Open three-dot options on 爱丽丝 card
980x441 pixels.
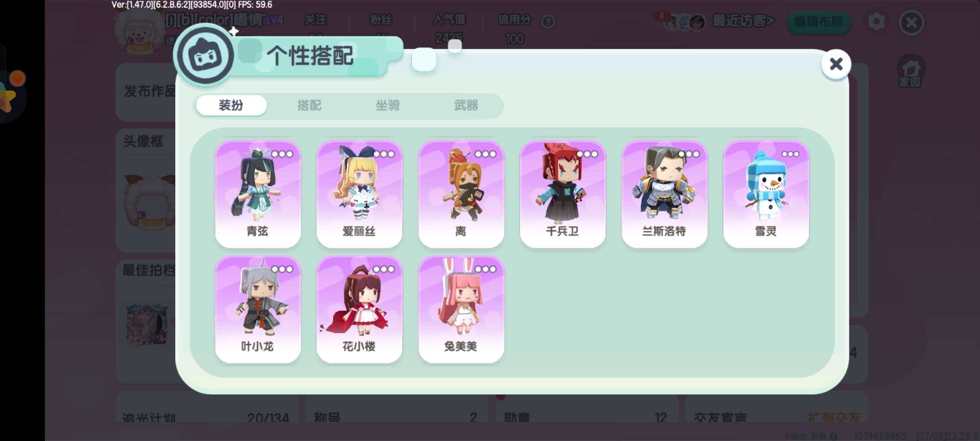click(384, 154)
